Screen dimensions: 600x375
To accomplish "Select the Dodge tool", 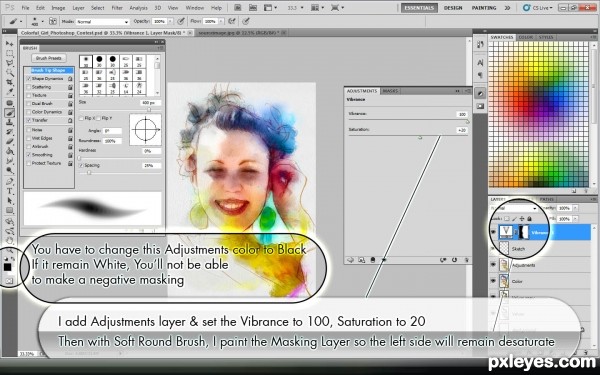I will click(x=9, y=170).
